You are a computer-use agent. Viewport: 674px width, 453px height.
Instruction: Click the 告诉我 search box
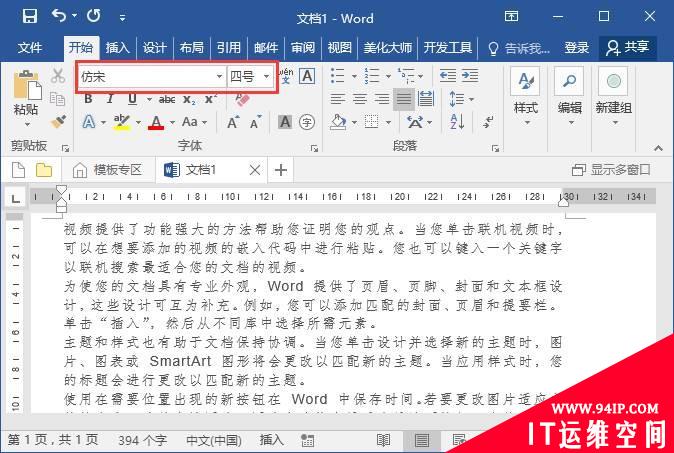(x=519, y=48)
